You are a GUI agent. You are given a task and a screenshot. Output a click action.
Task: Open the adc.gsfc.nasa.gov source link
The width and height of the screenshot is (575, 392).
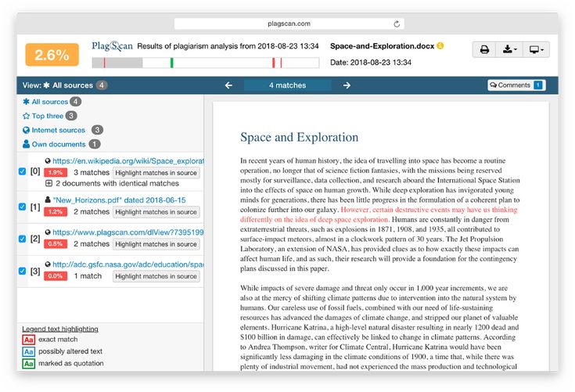[128, 264]
